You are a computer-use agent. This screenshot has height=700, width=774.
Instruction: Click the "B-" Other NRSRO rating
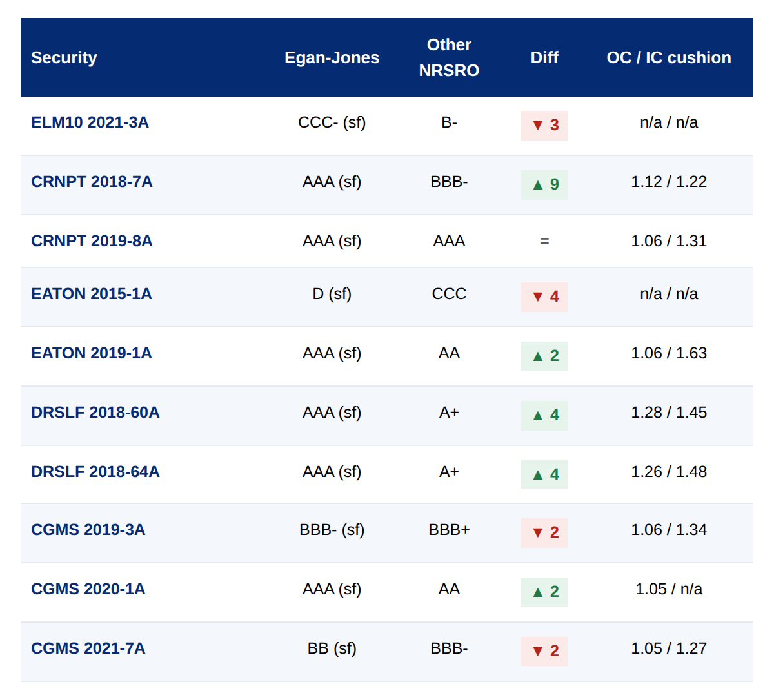pyautogui.click(x=449, y=122)
